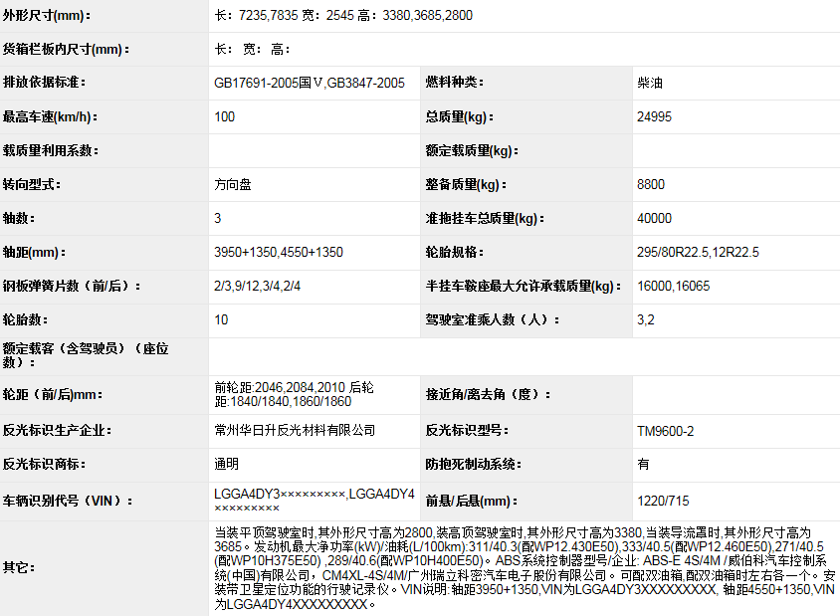Select saddle load value 16000,16065
This screenshot has width=840, height=616.
(673, 286)
